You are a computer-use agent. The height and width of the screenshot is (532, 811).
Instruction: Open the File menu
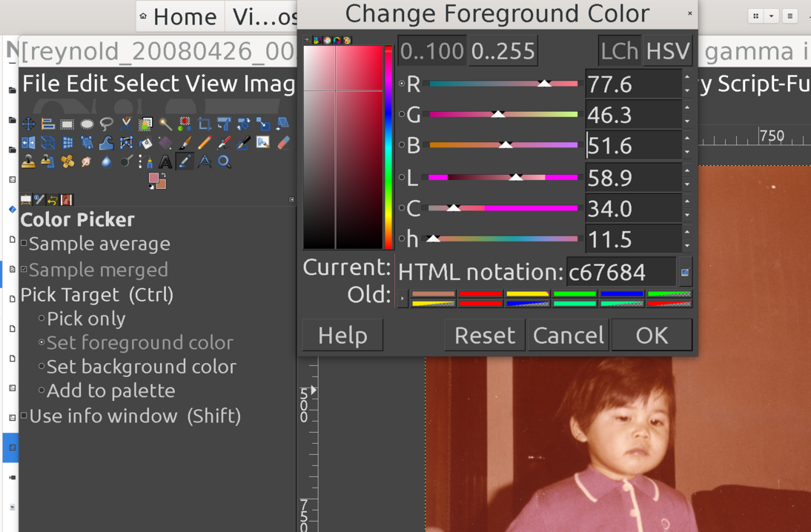[42, 83]
